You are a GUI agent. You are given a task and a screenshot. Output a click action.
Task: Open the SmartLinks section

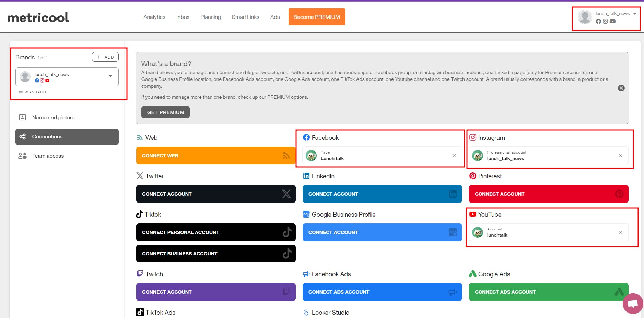click(246, 17)
